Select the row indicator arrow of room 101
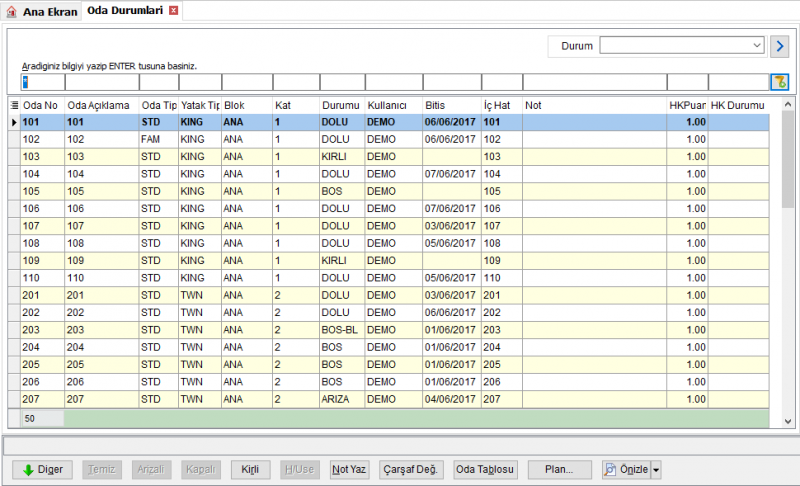800x486 pixels. 14,122
